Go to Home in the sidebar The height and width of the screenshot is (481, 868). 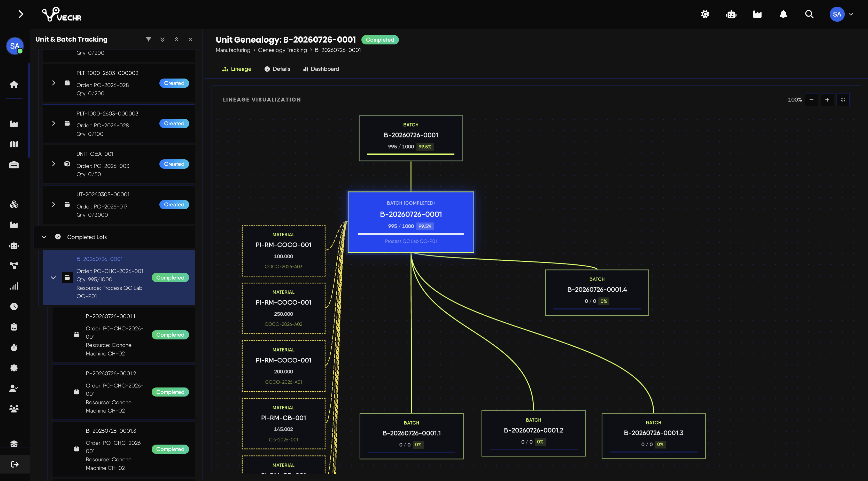tap(14, 84)
